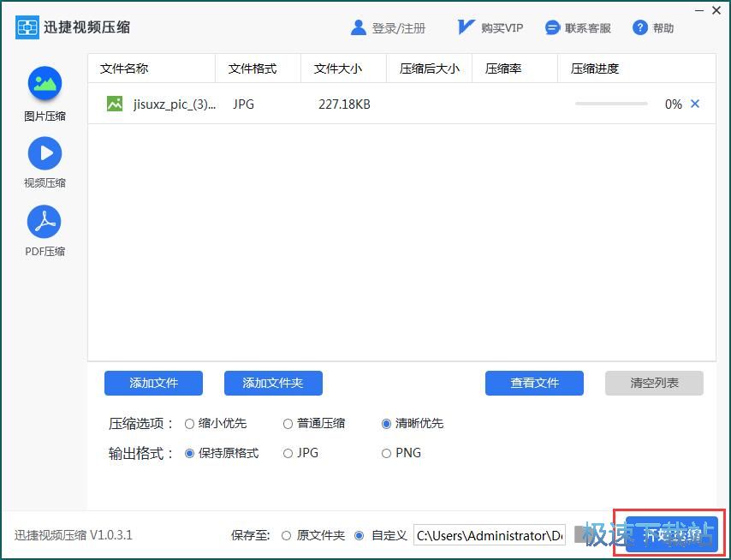Select the jisuxz_pic_(3) file name
Viewport: 731px width, 560px height.
click(175, 104)
